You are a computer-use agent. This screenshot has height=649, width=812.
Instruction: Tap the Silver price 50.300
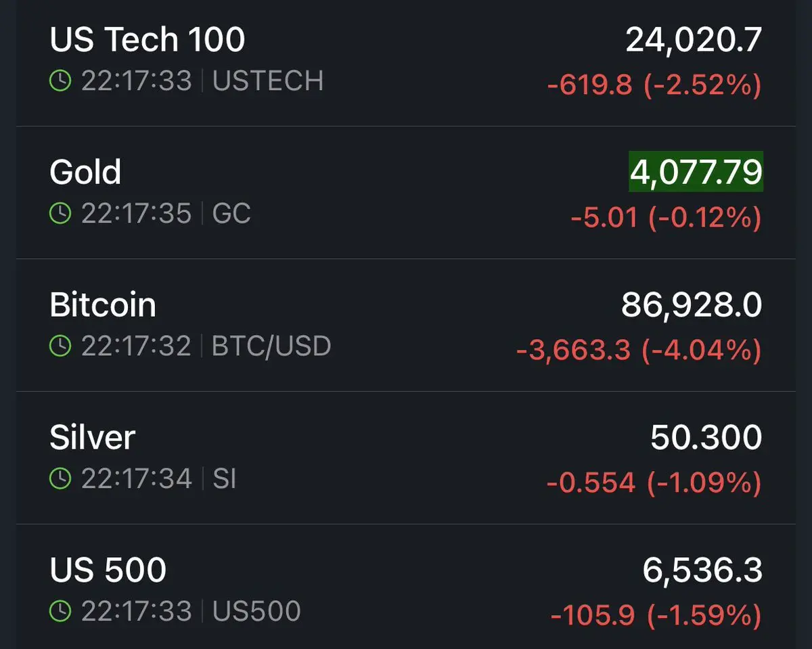tap(706, 437)
